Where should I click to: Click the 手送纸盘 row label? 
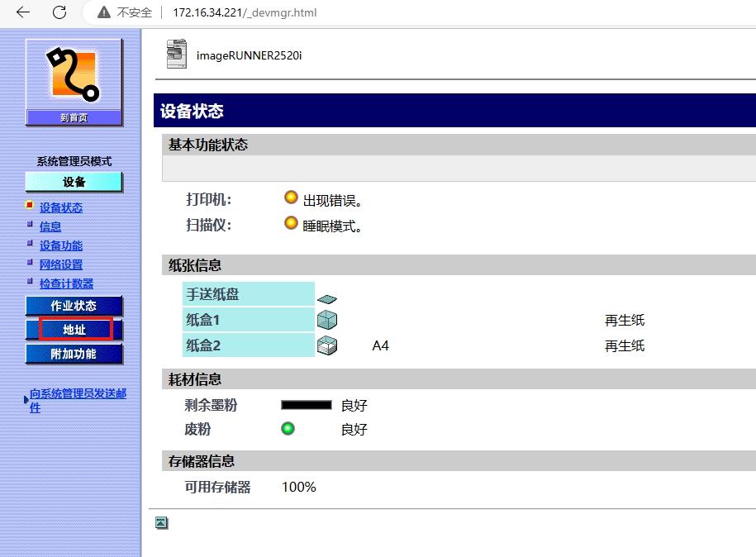click(x=249, y=294)
